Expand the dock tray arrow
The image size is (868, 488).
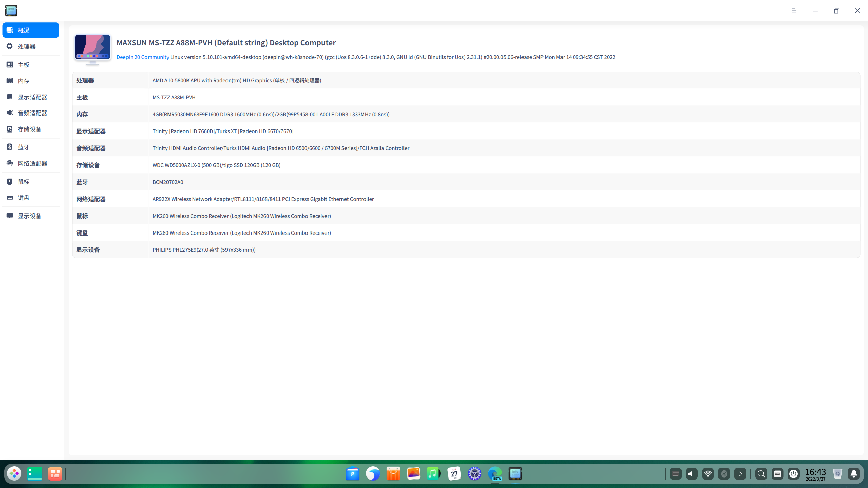pos(740,474)
